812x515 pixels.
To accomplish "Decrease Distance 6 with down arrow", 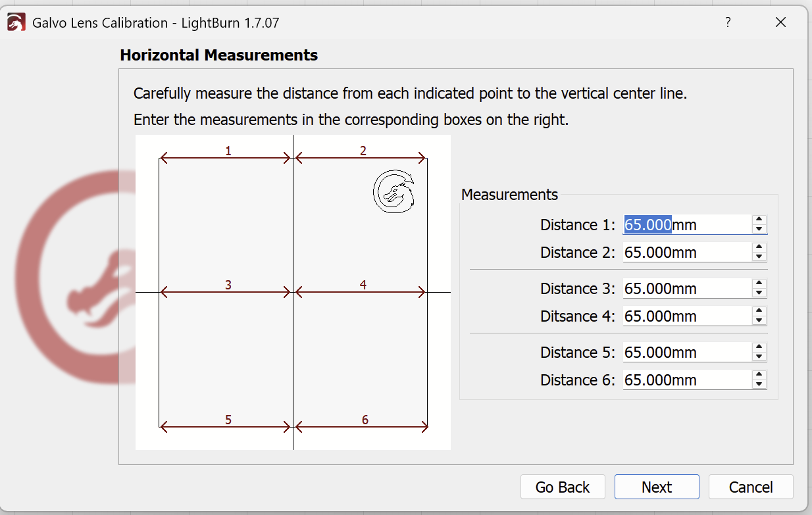I will pyautogui.click(x=759, y=384).
